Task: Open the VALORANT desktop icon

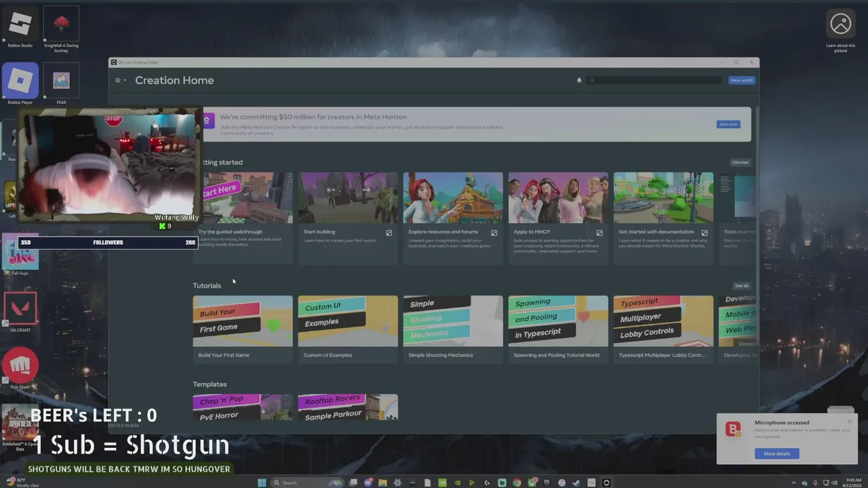Action: pos(20,312)
